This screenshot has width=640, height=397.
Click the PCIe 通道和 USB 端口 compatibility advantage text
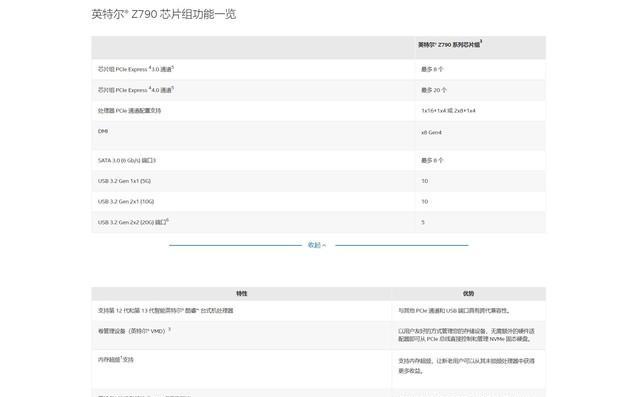[x=454, y=311]
